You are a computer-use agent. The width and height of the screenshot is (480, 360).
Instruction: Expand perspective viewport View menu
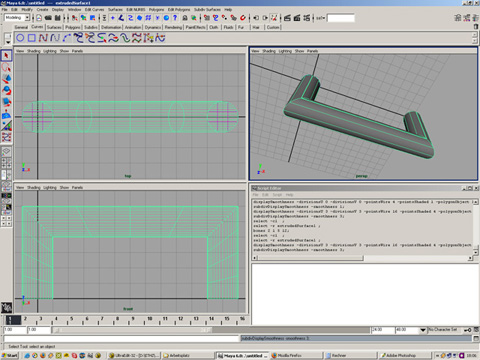(x=255, y=51)
